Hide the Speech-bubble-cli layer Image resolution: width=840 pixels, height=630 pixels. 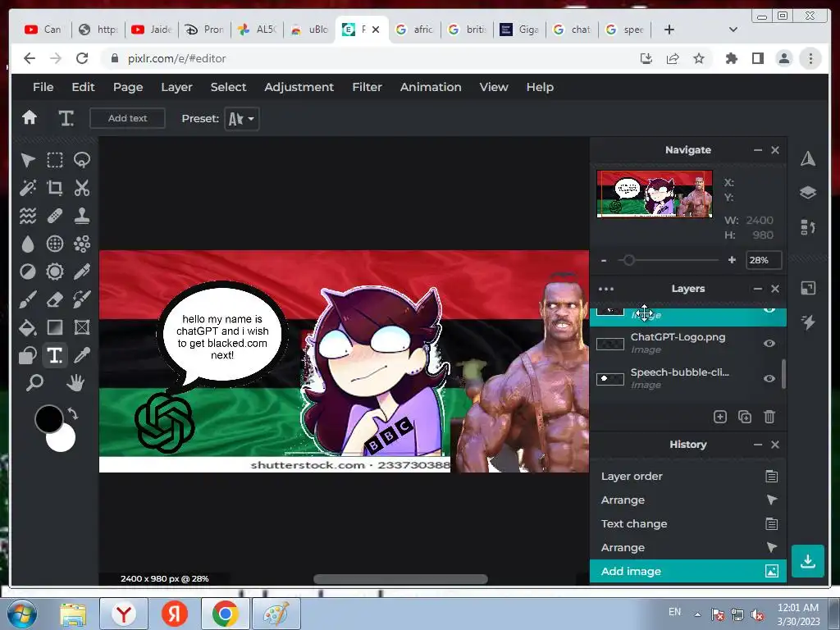click(769, 378)
